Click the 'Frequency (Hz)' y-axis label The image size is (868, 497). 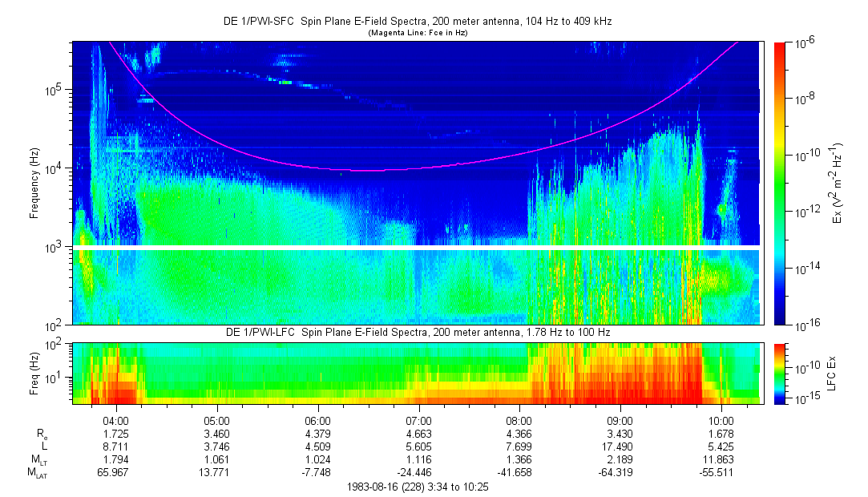[x=34, y=183]
